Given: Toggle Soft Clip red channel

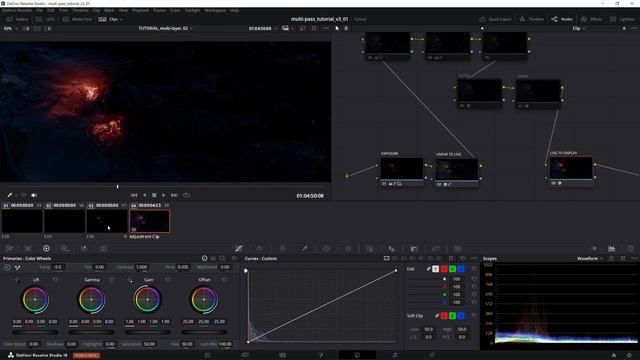Looking at the screenshot, I should 444,316.
